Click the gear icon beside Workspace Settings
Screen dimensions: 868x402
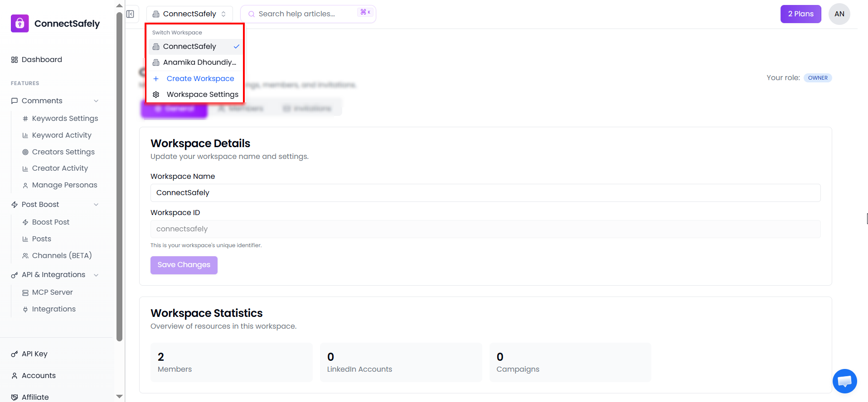pos(156,95)
